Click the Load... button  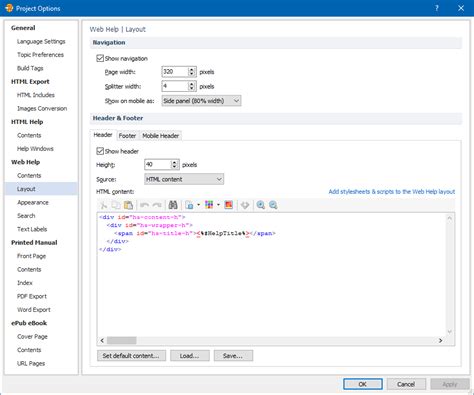(x=190, y=356)
